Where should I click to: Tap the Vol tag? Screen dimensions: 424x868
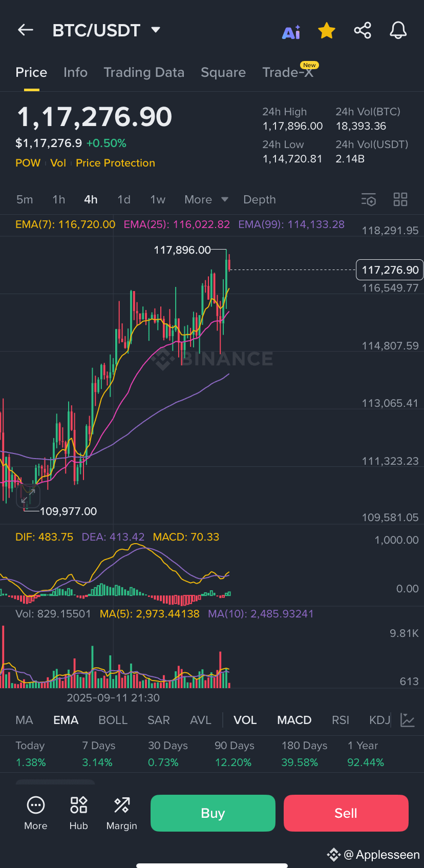pyautogui.click(x=58, y=163)
